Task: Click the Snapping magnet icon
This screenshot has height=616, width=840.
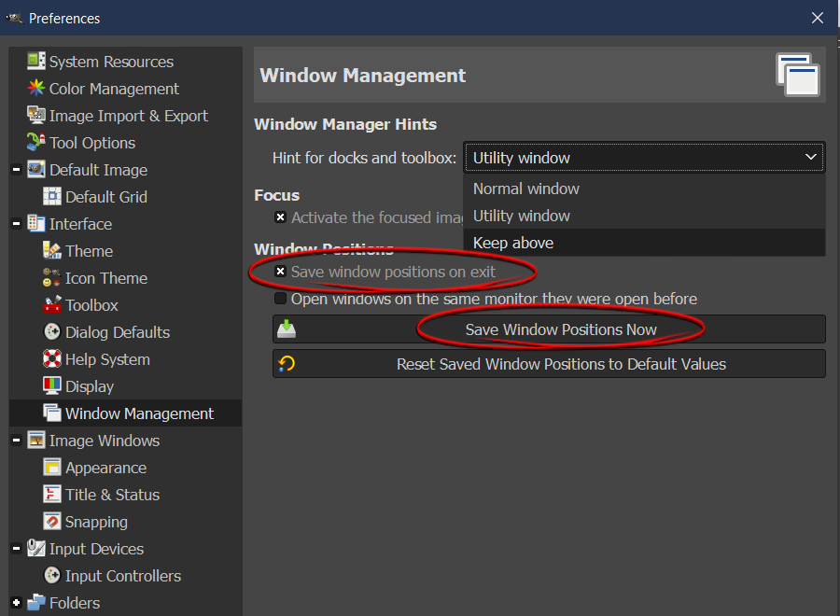Action: 52,522
